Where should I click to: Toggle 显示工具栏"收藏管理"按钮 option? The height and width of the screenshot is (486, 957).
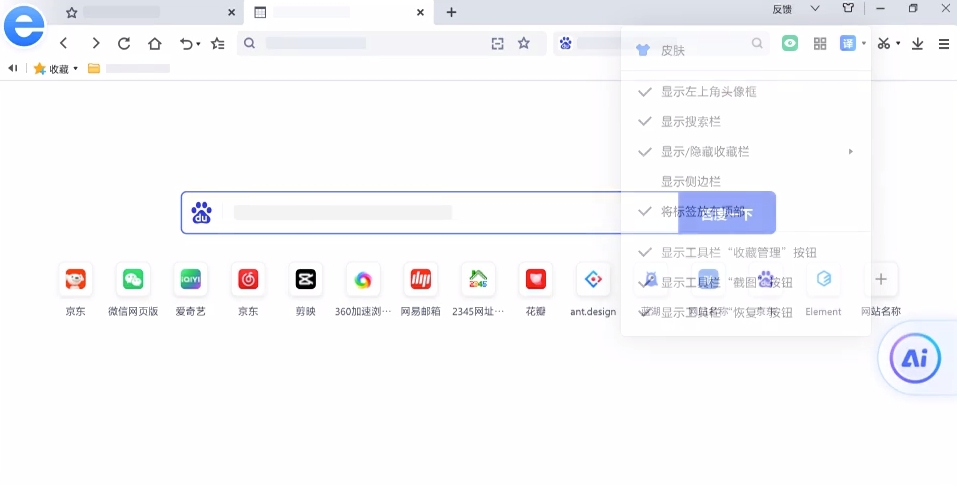[746, 252]
